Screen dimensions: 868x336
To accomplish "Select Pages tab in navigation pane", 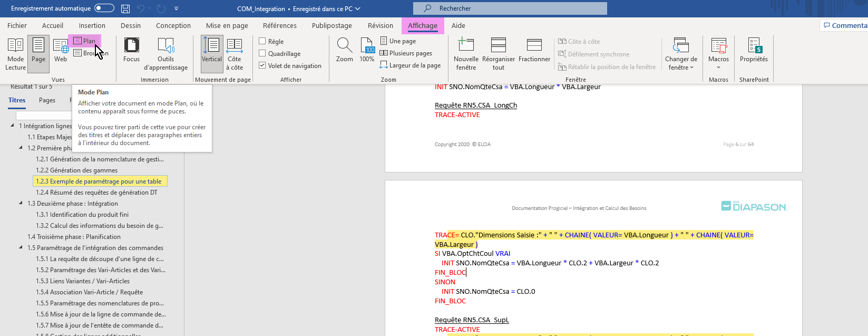I will click(47, 100).
